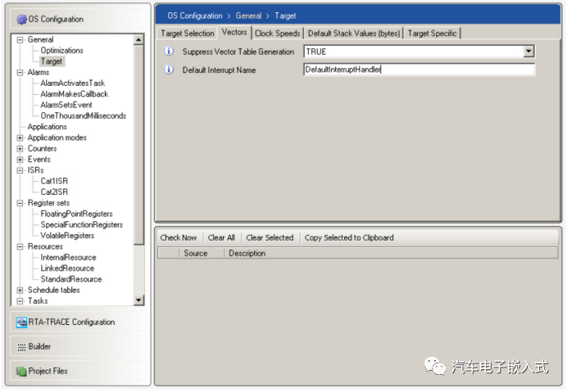
Task: Expand the Application modes node
Action: click(x=20, y=138)
